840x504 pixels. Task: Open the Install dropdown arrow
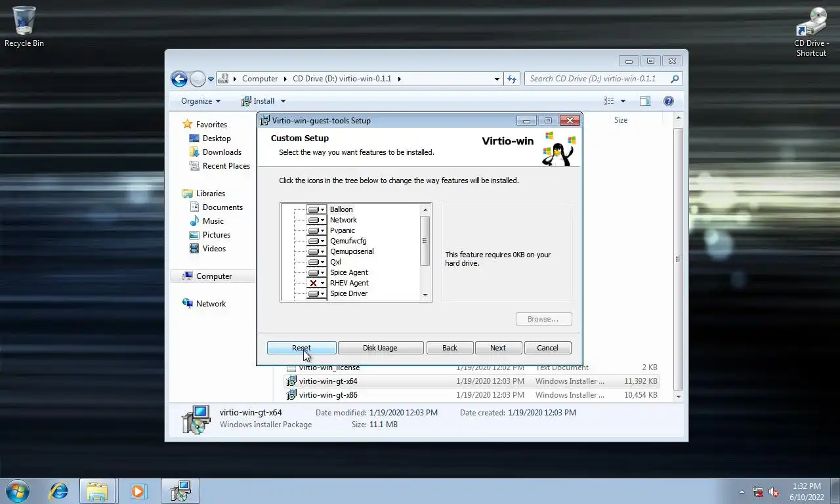click(283, 101)
